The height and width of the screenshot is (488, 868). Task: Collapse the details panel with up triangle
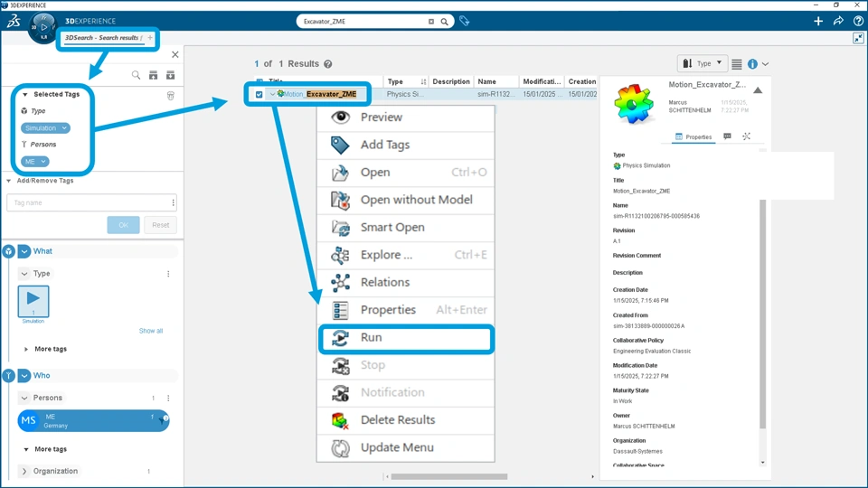click(x=758, y=90)
